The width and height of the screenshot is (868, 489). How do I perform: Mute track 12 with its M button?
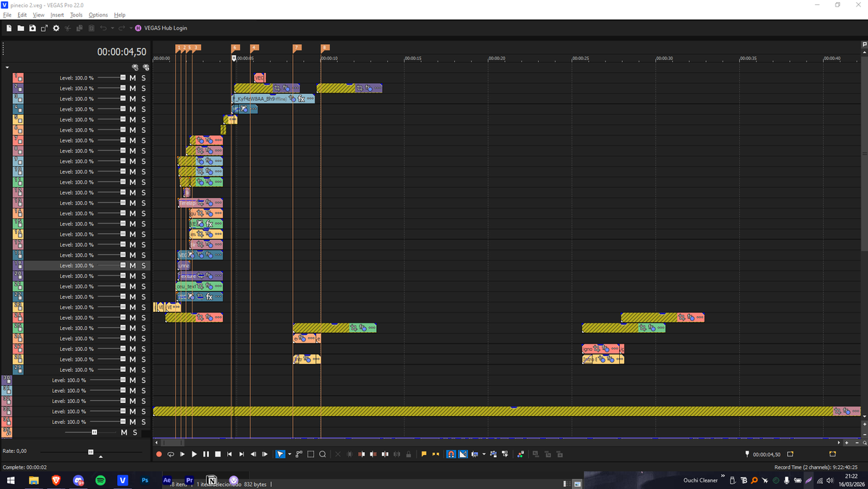133,192
